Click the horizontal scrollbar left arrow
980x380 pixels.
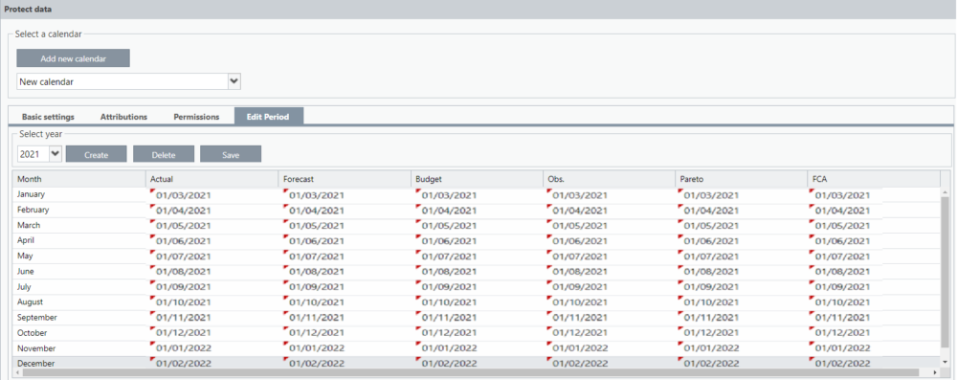(18, 372)
